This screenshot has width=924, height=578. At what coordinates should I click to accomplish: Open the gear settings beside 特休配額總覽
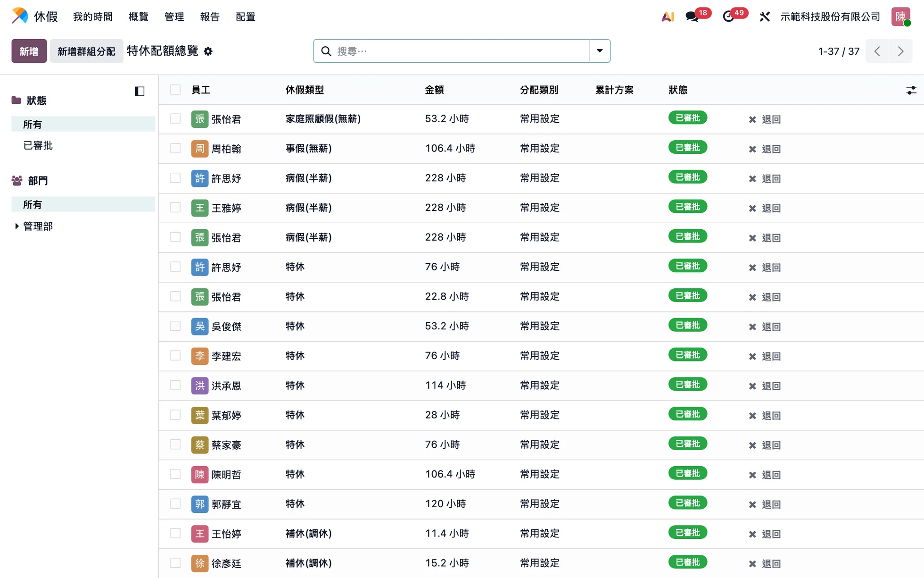click(208, 51)
